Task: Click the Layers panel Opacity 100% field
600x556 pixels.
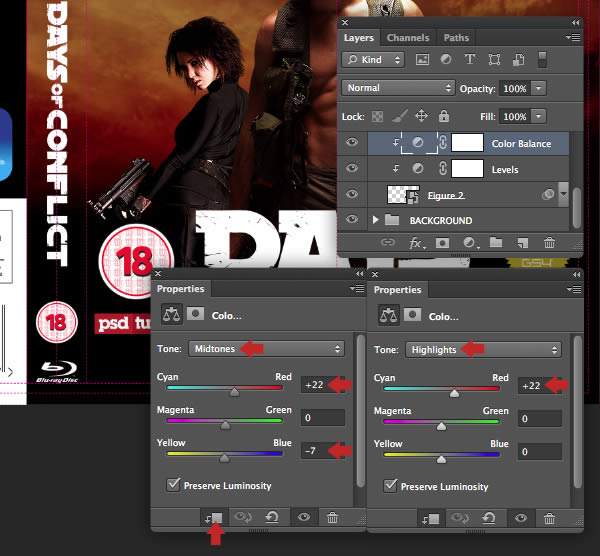Action: point(515,88)
